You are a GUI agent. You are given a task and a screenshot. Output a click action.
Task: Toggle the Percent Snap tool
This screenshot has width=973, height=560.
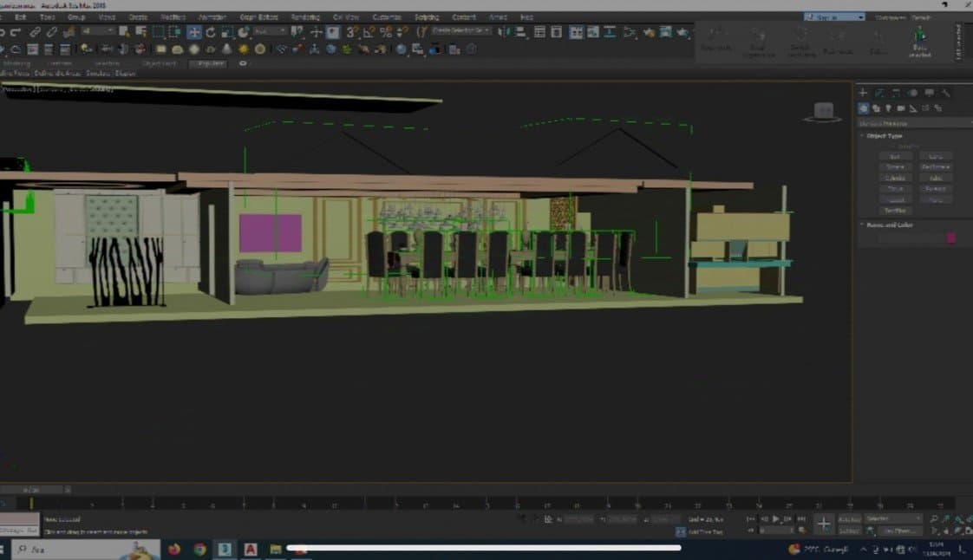point(386,32)
